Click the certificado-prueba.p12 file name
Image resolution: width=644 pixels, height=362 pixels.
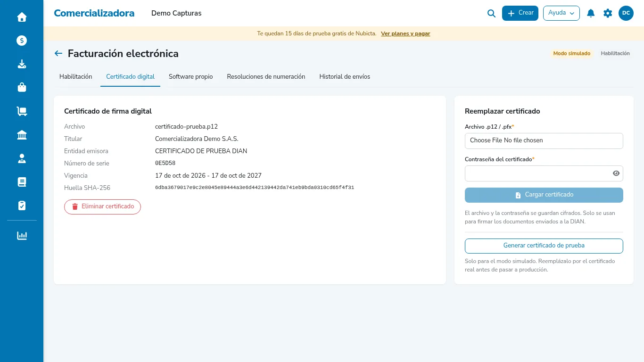point(186,127)
